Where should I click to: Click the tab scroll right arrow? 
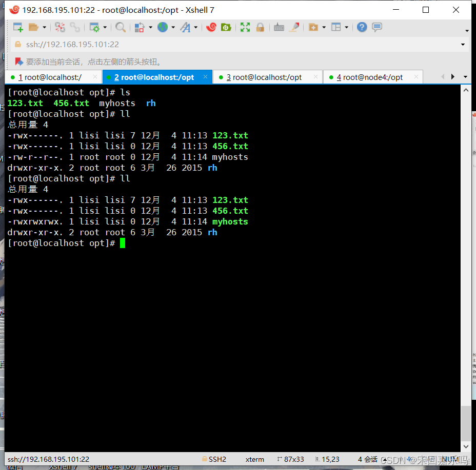[453, 77]
